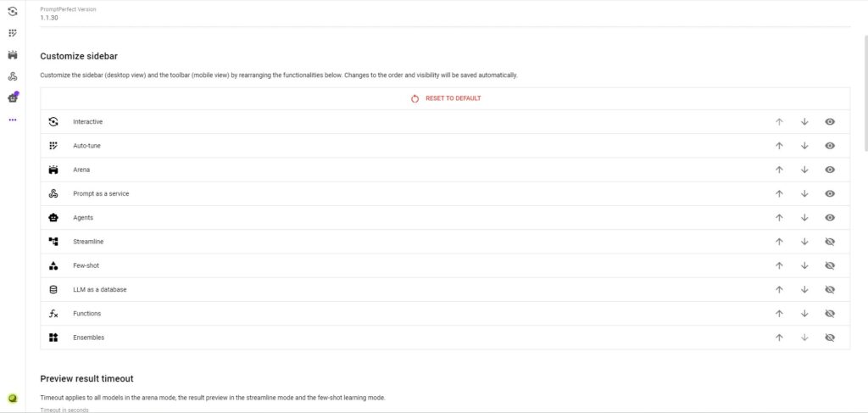Open Auto-tune from the left sidebar
The height and width of the screenshot is (413, 868).
(12, 33)
